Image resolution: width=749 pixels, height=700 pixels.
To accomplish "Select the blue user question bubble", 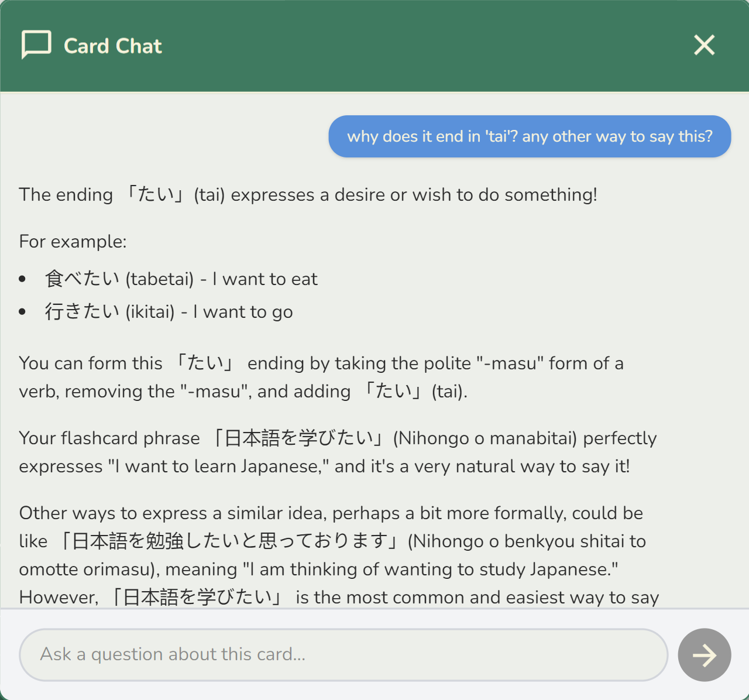I will pos(530,136).
